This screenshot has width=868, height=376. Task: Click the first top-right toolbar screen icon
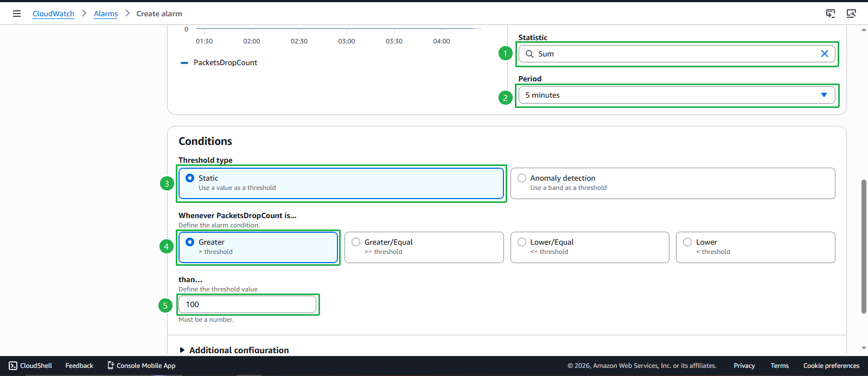coord(831,14)
